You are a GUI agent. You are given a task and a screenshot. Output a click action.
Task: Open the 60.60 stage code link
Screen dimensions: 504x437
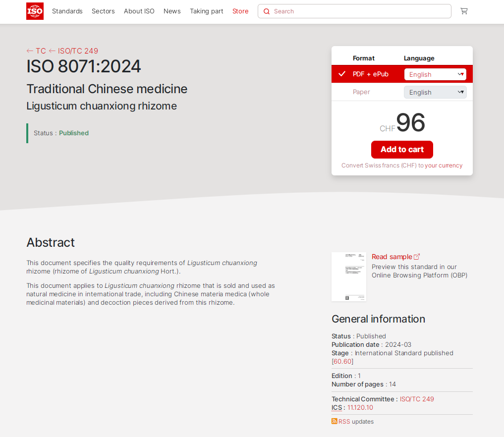342,362
